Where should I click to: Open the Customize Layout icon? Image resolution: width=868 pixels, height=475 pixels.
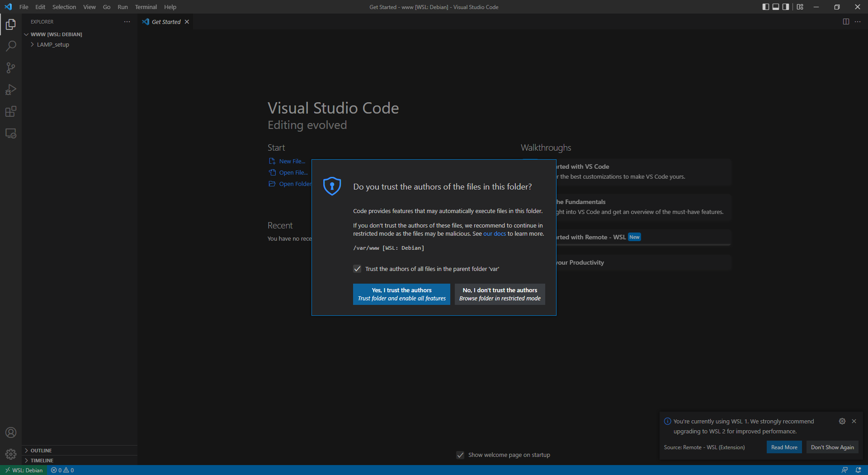click(x=800, y=7)
